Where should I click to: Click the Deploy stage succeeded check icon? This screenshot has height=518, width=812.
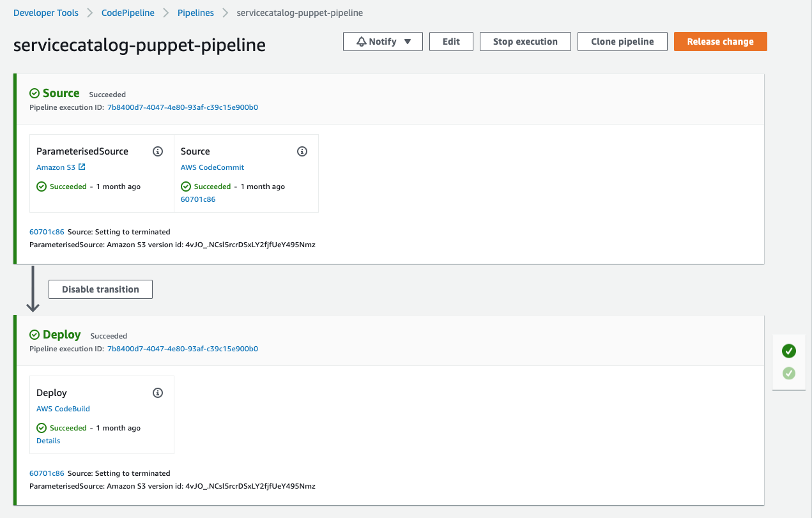(34, 335)
